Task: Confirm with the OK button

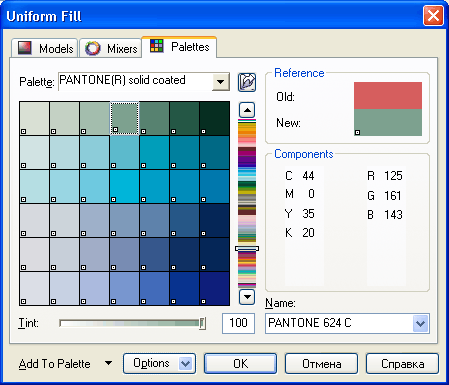Action: pos(240,363)
